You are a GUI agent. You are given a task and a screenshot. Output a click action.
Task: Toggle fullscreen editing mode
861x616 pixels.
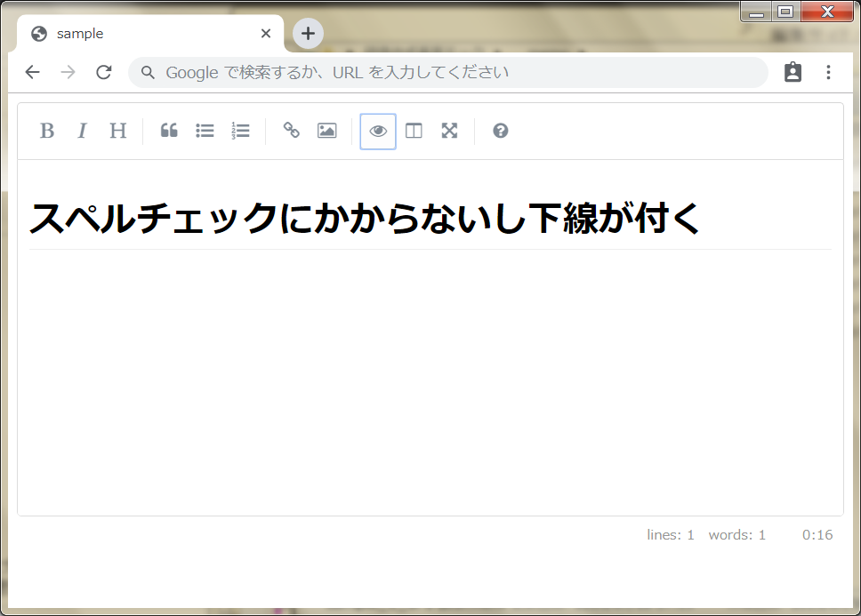point(448,131)
